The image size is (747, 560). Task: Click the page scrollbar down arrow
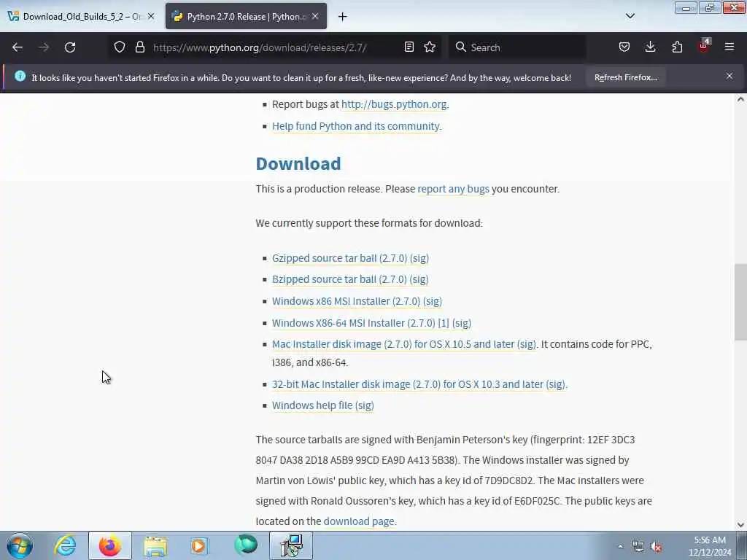740,525
